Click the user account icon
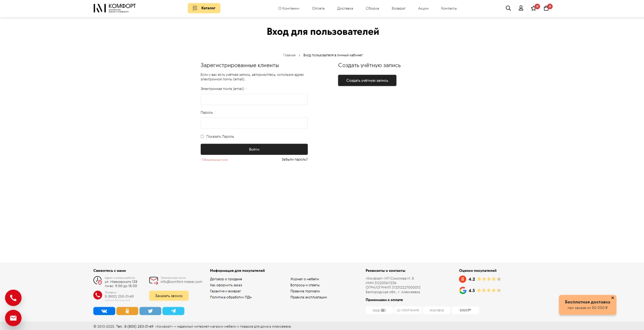644x330 pixels. click(521, 8)
